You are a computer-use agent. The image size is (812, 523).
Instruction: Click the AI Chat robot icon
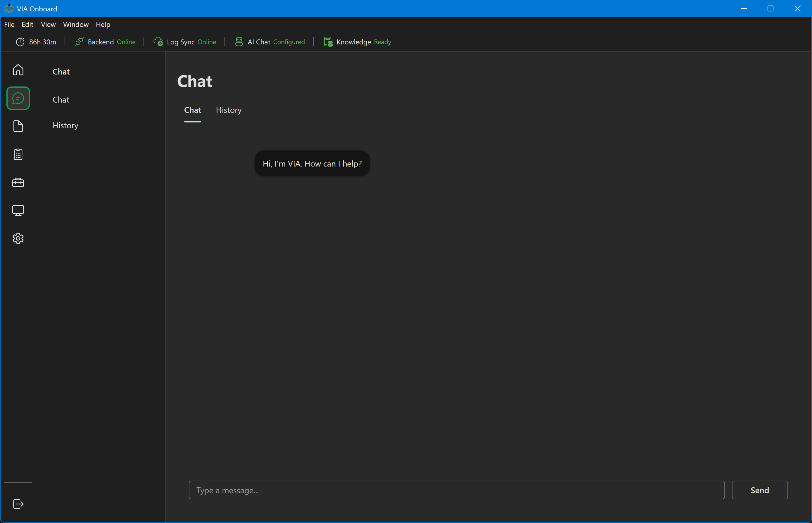(239, 42)
